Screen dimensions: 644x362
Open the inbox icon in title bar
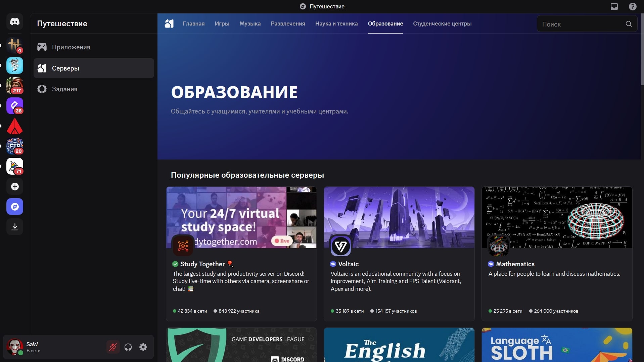point(614,6)
